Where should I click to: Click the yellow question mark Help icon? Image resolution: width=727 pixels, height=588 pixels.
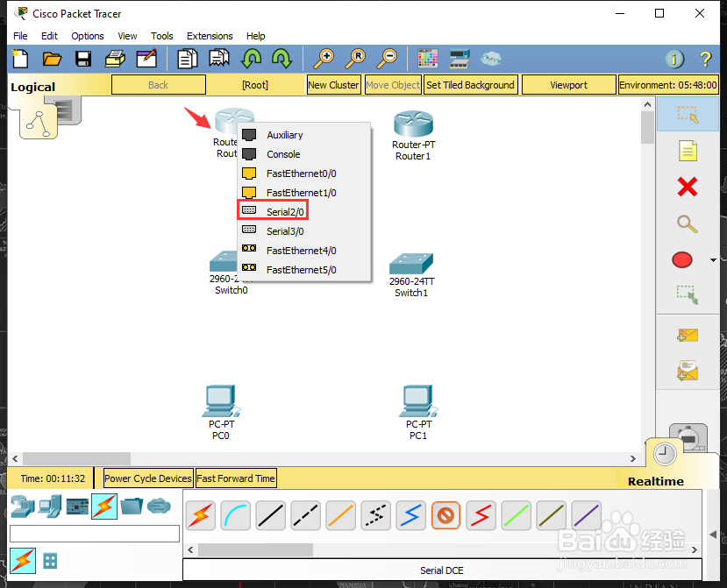coord(705,59)
